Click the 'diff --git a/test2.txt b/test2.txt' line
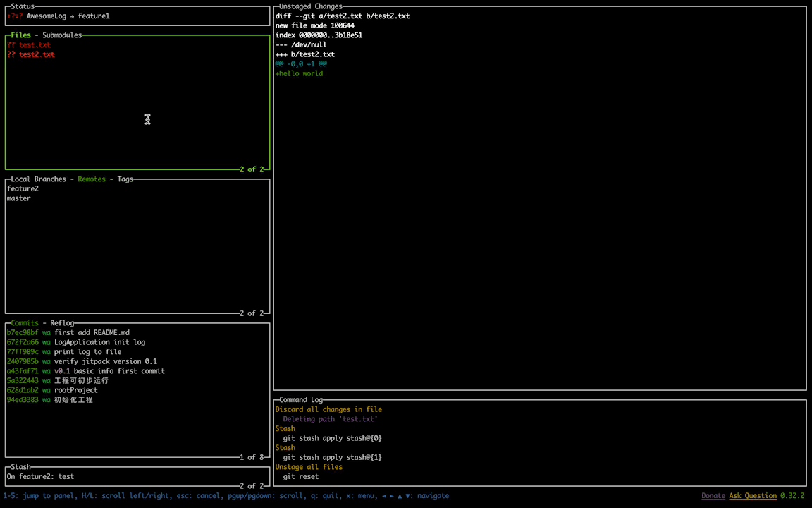 343,16
